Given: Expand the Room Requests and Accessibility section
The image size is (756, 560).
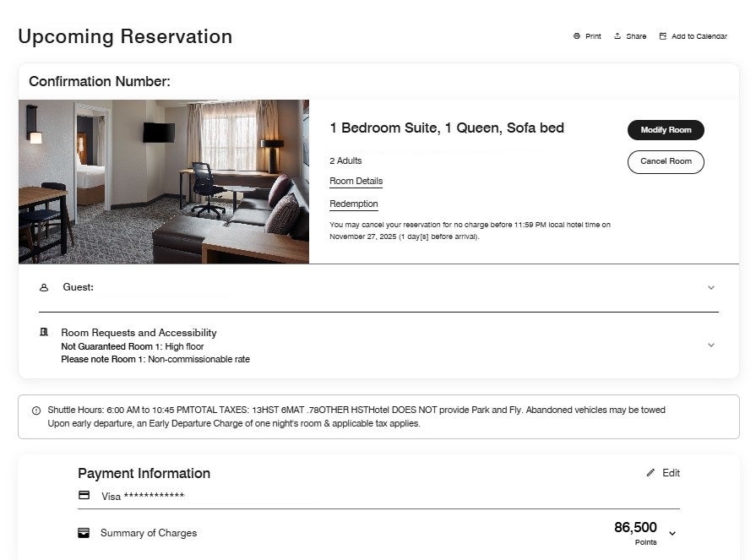Looking at the screenshot, I should point(711,345).
